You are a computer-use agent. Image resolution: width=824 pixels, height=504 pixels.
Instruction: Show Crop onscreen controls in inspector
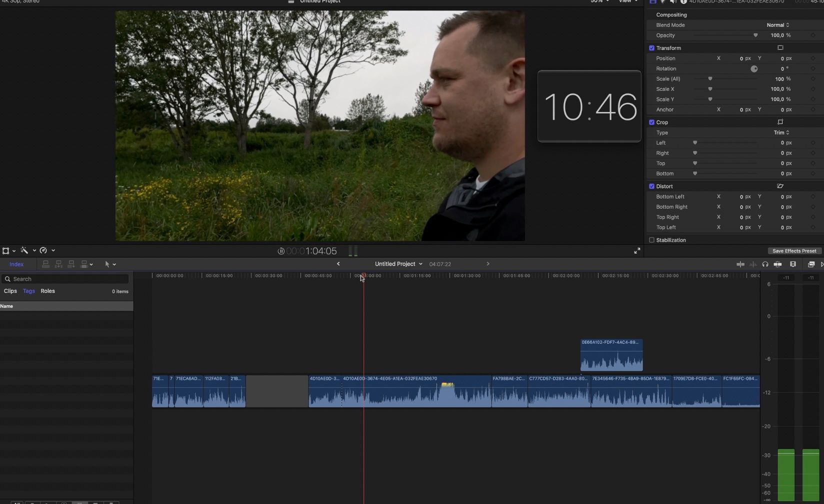(780, 122)
